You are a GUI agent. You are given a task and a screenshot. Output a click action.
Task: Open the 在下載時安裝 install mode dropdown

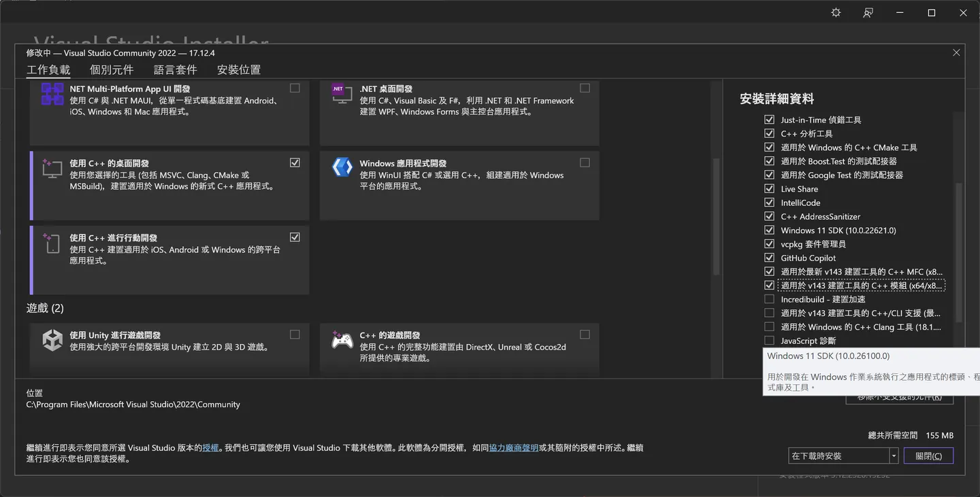point(843,456)
